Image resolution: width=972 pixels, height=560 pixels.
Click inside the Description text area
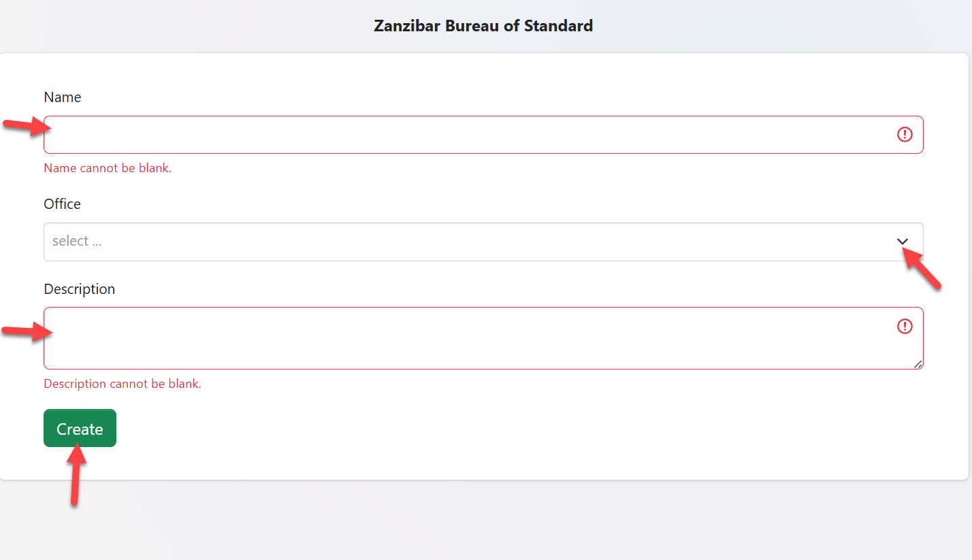[470, 338]
